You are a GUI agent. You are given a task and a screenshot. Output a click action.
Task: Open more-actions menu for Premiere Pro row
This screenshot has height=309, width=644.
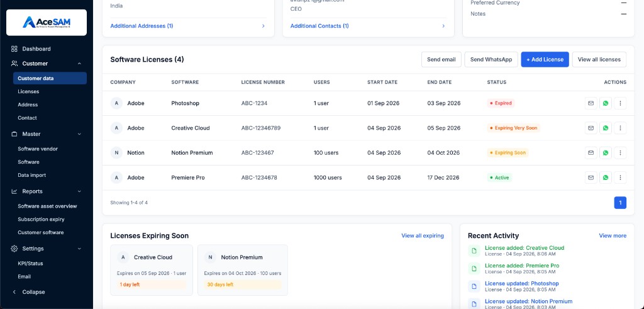click(620, 178)
